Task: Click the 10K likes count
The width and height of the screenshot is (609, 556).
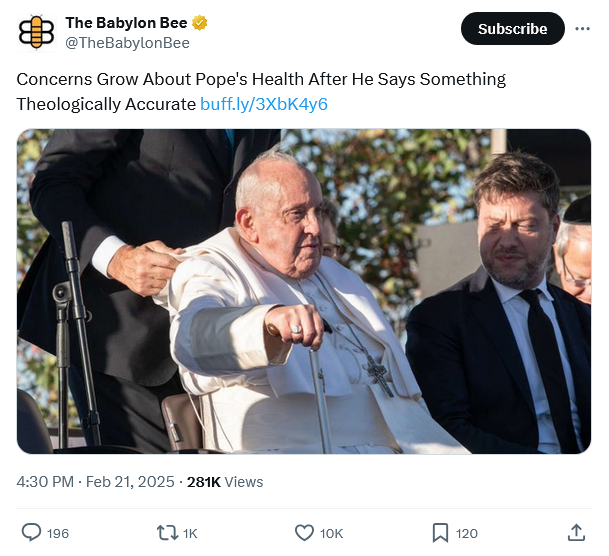Action: point(331,534)
